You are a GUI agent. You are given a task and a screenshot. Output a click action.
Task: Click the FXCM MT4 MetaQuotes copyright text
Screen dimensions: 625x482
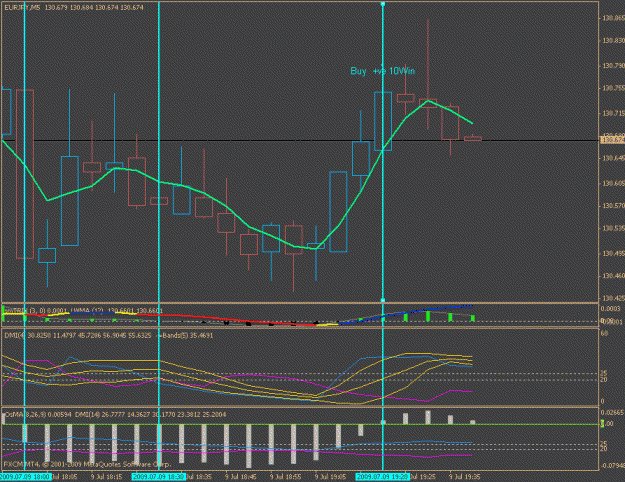88,464
